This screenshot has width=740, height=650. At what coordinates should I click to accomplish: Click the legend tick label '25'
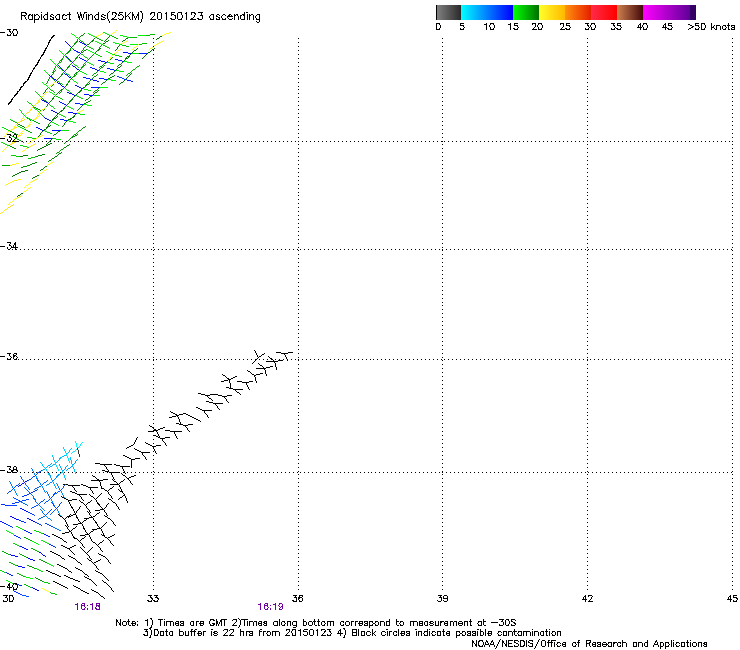tap(565, 27)
